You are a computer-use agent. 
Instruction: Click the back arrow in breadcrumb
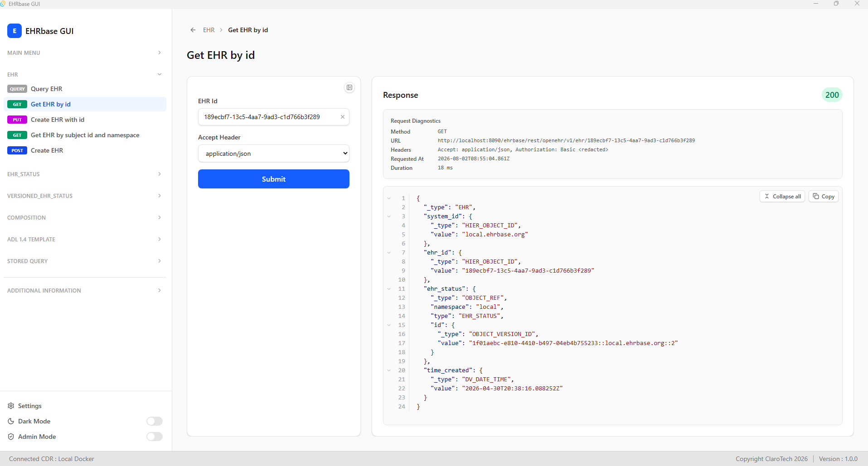193,30
